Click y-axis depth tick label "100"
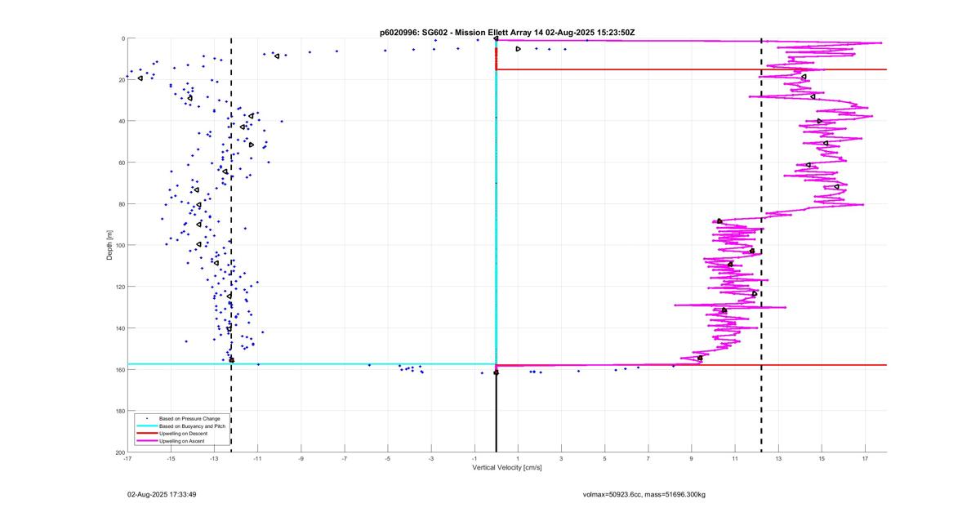This screenshot has height=508, width=980. pyautogui.click(x=119, y=245)
